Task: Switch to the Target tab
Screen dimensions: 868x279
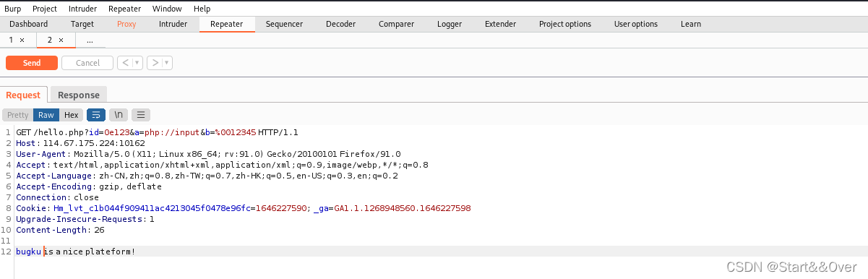Action: [82, 24]
